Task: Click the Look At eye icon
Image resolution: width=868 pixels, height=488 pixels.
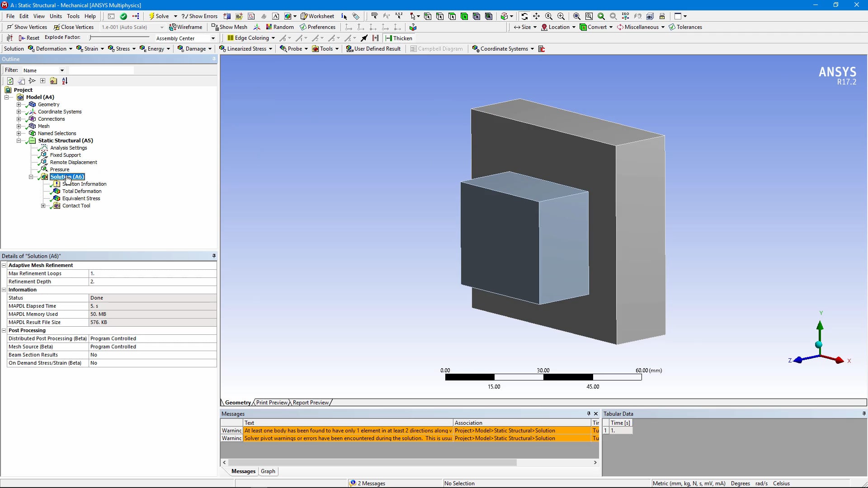Action: [x=650, y=16]
